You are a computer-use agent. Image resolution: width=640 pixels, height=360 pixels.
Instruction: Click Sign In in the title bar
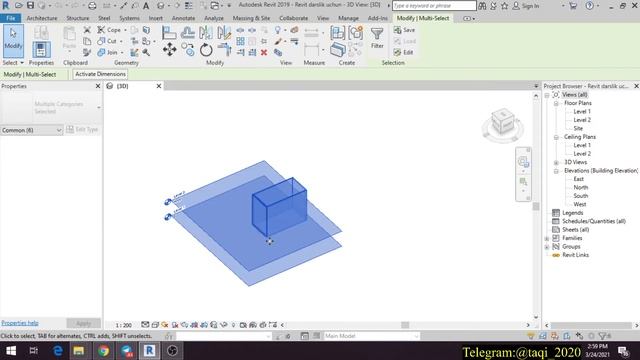tap(526, 6)
